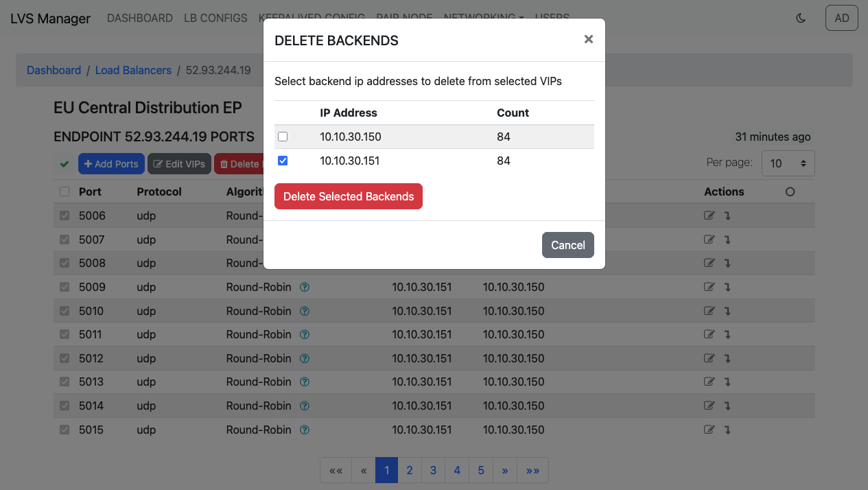Click help icon for port 5012 algorithm
868x490 pixels.
click(x=305, y=358)
